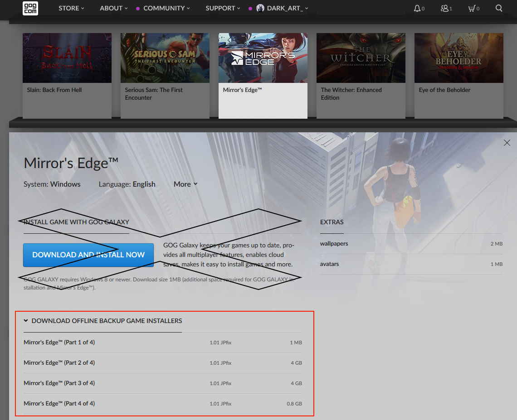Open the ABOUT menu
Screen dimensions: 517x420
[x=113, y=8]
